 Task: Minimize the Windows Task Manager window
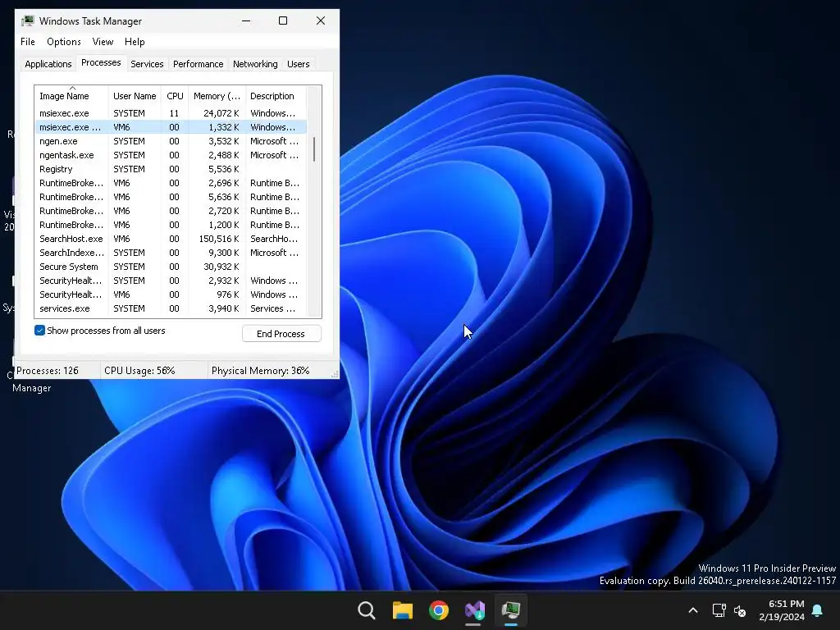(246, 21)
